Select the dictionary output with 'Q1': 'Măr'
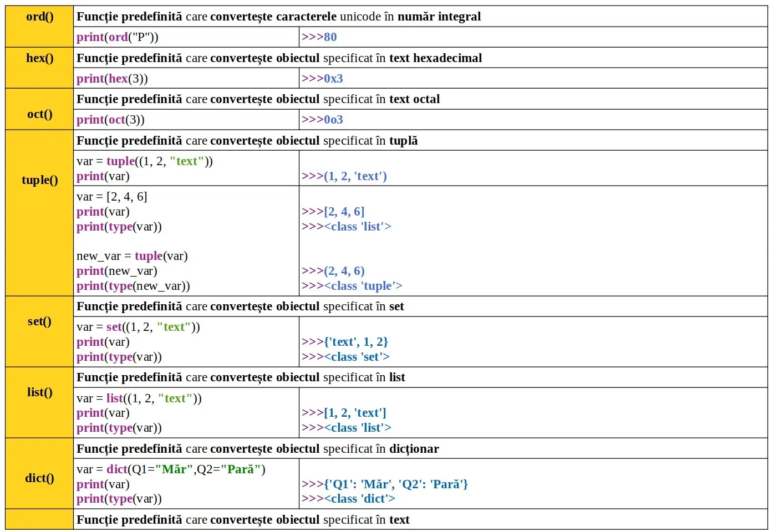Screen dimensions: 778x532 coord(385,484)
